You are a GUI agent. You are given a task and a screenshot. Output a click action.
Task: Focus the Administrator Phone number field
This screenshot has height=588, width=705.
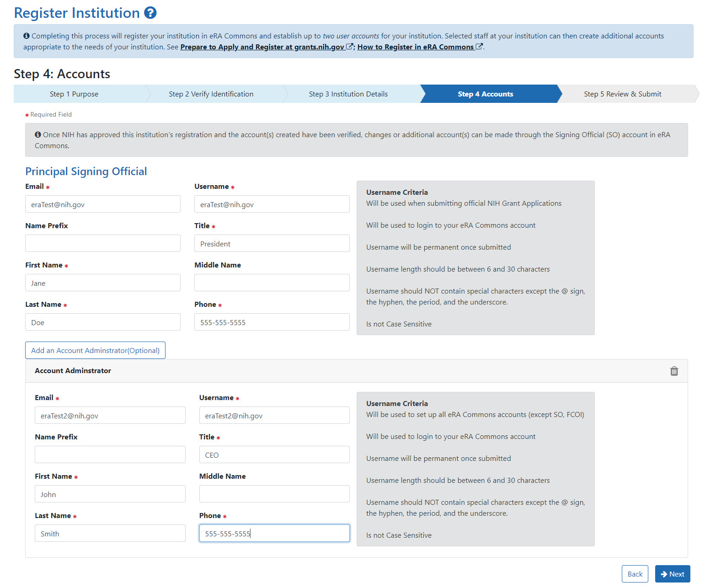(x=274, y=533)
